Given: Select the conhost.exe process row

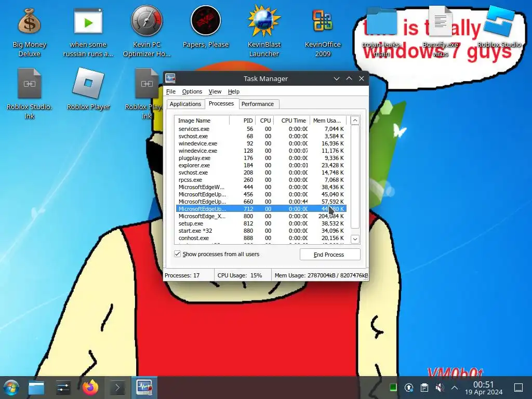Looking at the screenshot, I should click(261, 238).
